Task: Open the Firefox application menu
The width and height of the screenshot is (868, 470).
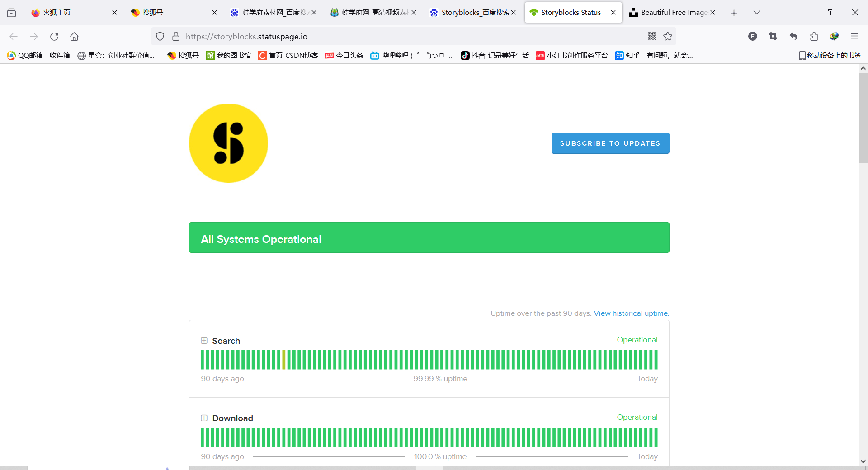Action: pos(854,37)
